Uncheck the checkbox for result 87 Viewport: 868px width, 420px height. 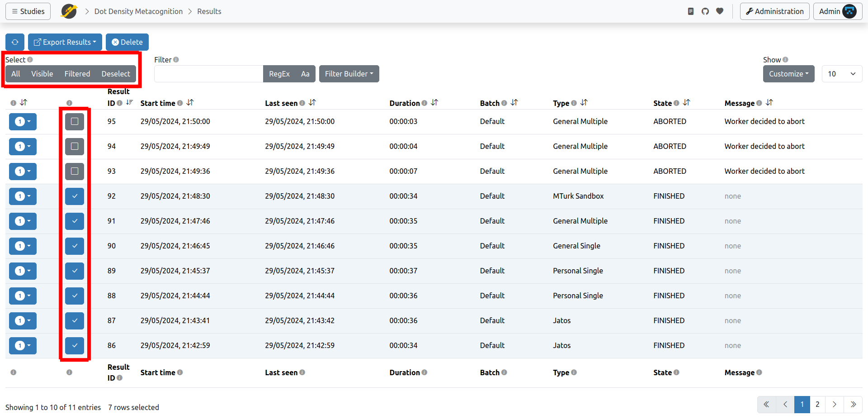75,320
